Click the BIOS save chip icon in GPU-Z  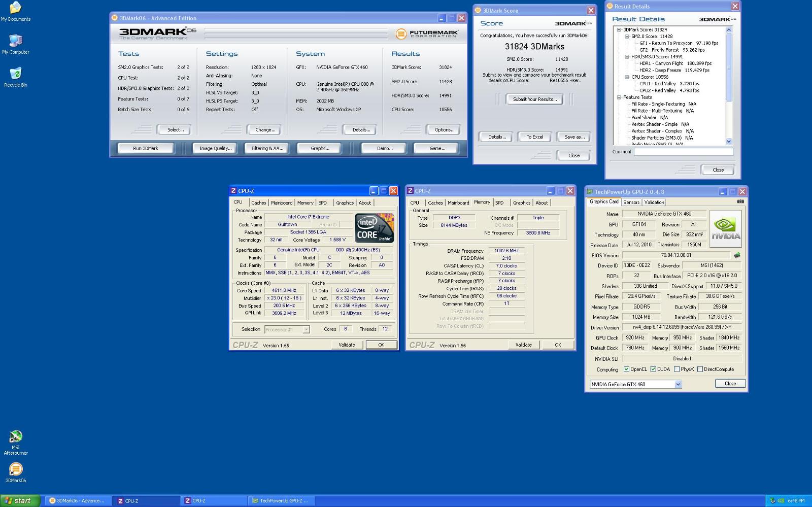coord(737,255)
